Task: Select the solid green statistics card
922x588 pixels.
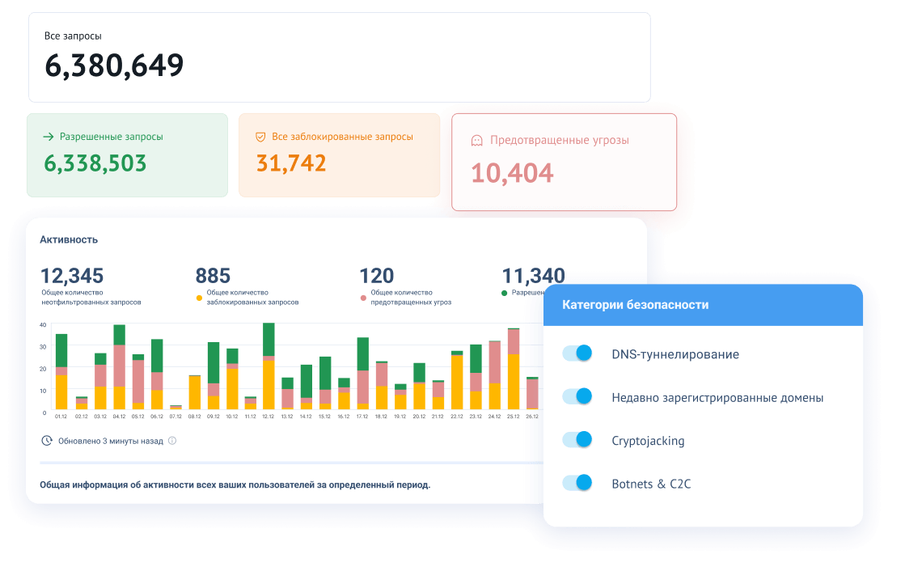Action: click(x=127, y=155)
